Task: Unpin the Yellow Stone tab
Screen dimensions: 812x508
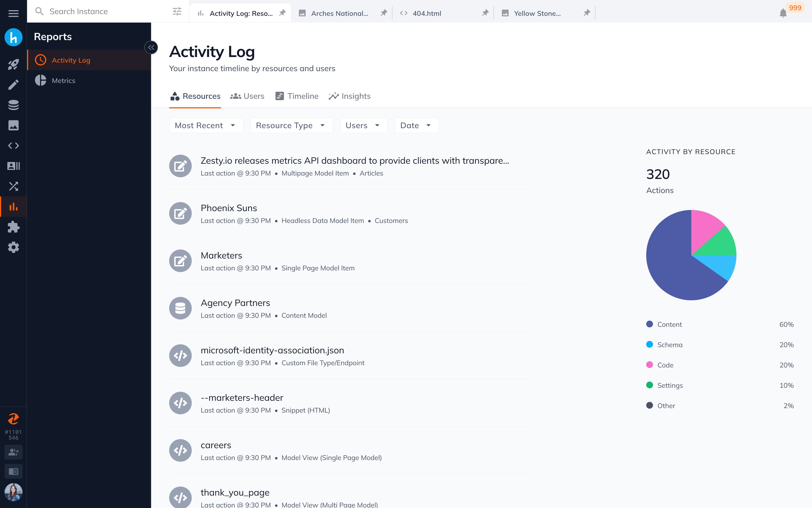Action: pyautogui.click(x=586, y=13)
